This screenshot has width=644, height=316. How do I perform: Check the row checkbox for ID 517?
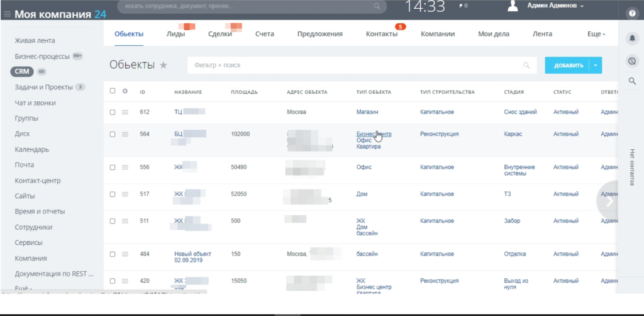(x=113, y=194)
